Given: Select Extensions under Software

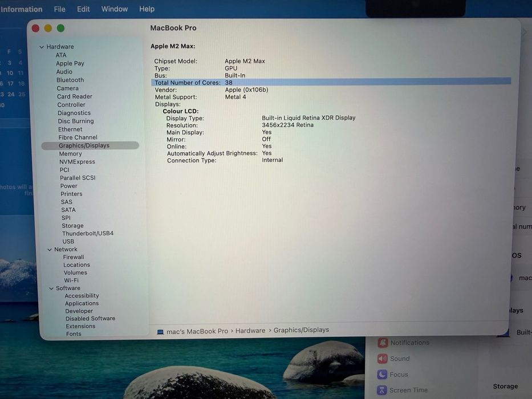Looking at the screenshot, I should [81, 327].
